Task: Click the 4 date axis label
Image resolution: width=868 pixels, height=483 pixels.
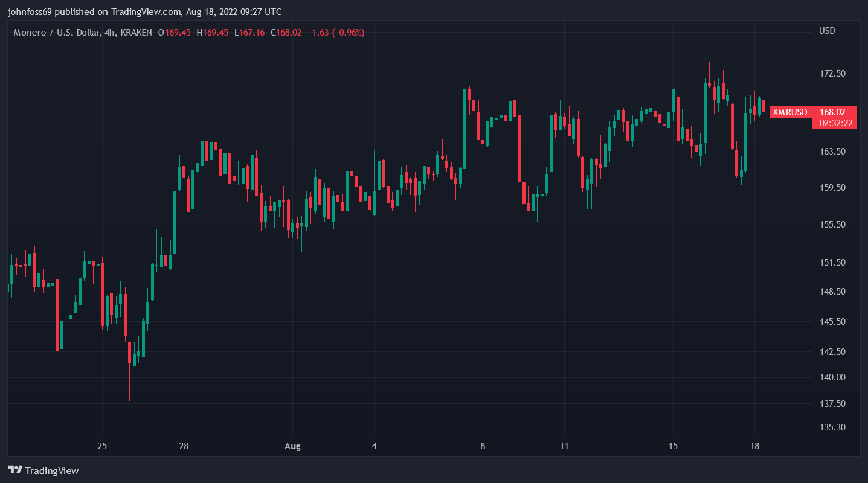Action: coord(374,446)
